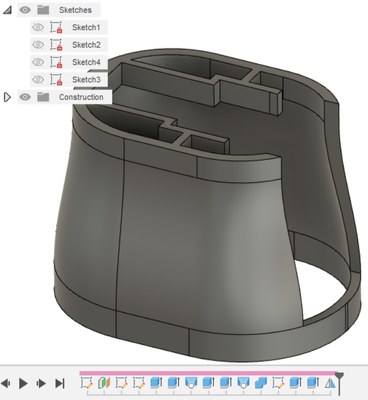Collapse the Sketches folder
This screenshot has height=400, width=368.
coord(7,10)
